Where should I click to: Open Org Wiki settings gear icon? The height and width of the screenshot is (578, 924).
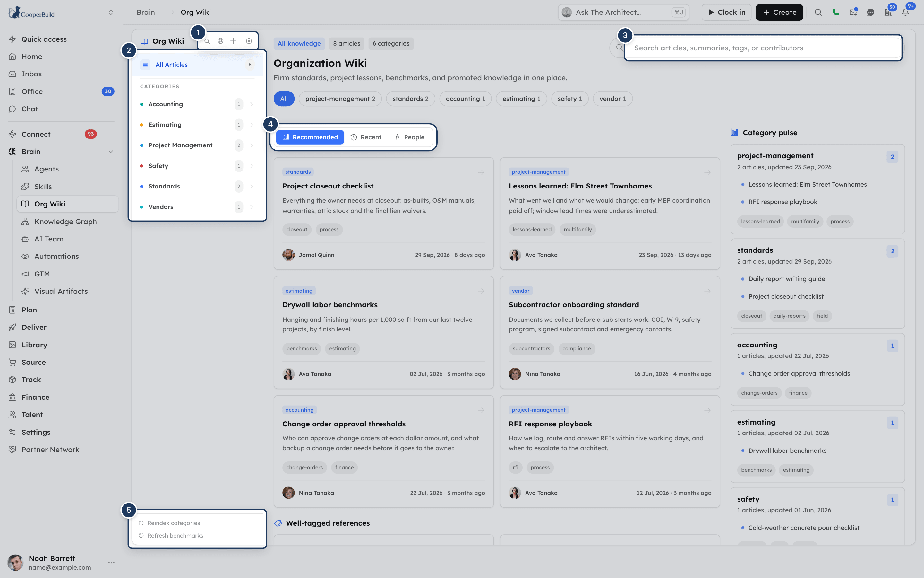click(x=249, y=41)
